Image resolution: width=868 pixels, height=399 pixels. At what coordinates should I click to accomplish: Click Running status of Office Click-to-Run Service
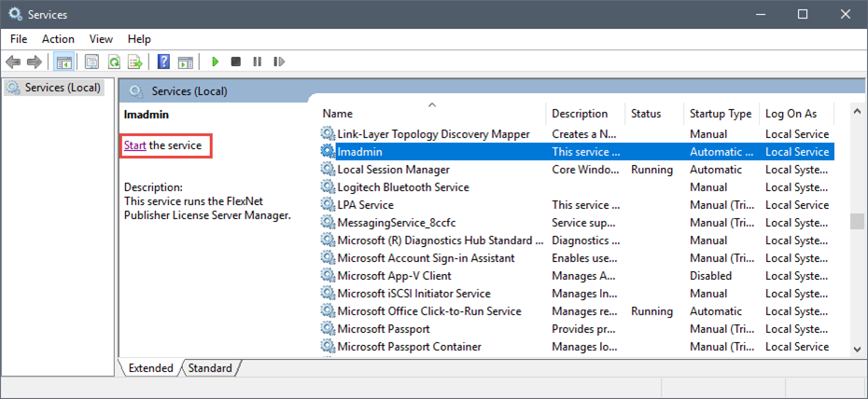[652, 311]
